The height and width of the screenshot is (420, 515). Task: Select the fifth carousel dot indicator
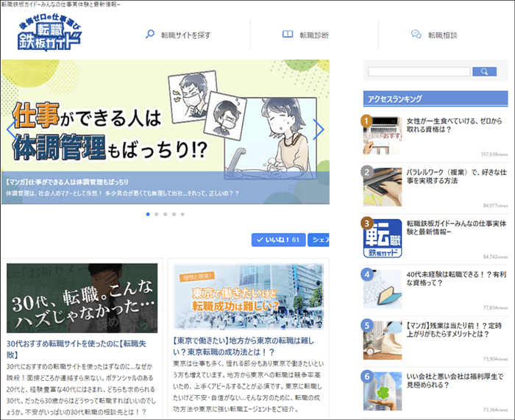click(x=182, y=214)
